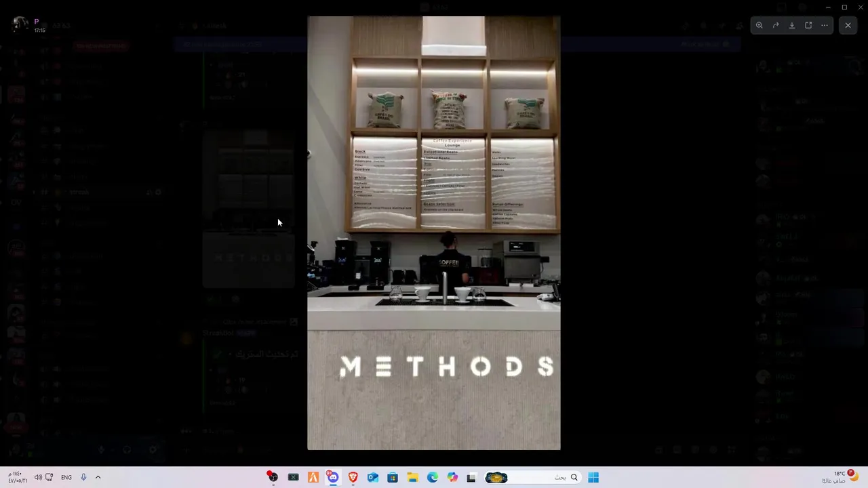
Task: Open Microsoft Store from taskbar
Action: [x=393, y=477]
